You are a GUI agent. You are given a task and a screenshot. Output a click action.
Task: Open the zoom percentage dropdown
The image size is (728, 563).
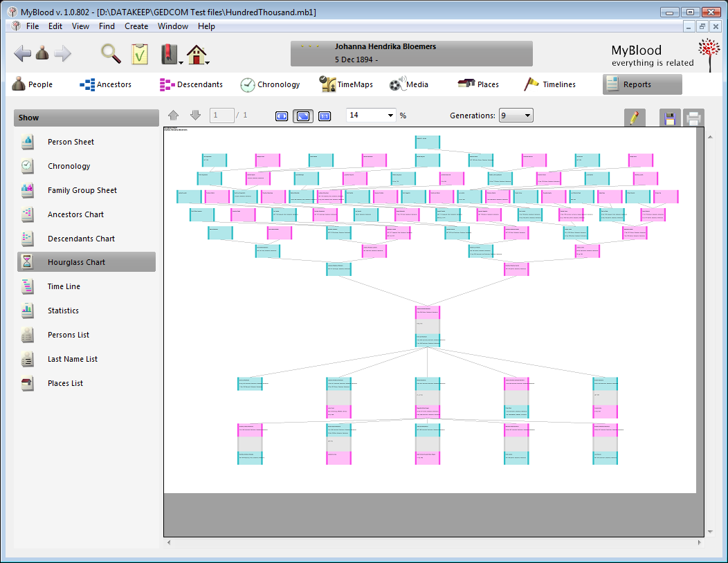click(390, 115)
